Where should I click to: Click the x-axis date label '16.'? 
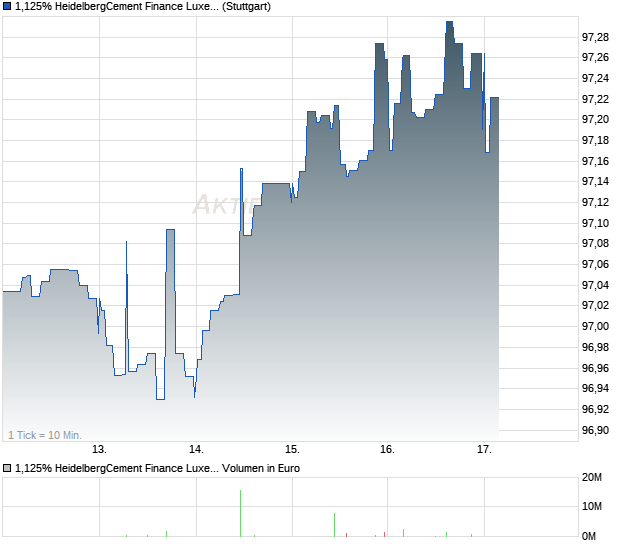(388, 450)
